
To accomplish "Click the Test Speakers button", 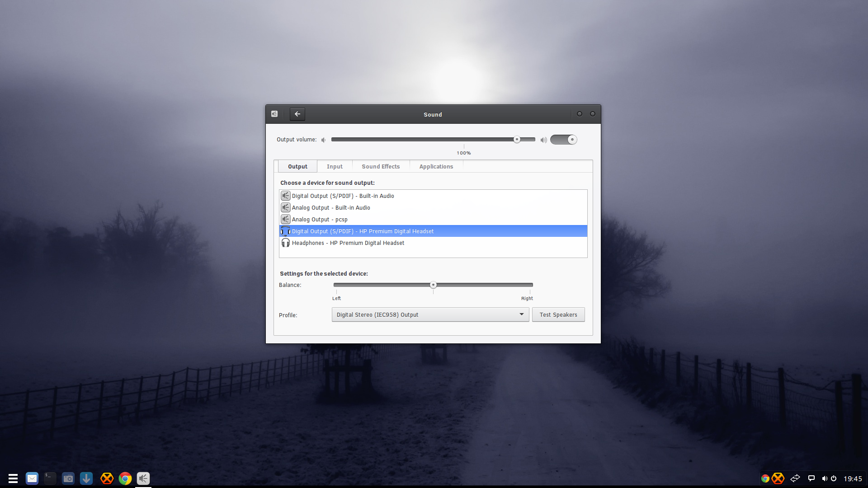I will (558, 315).
